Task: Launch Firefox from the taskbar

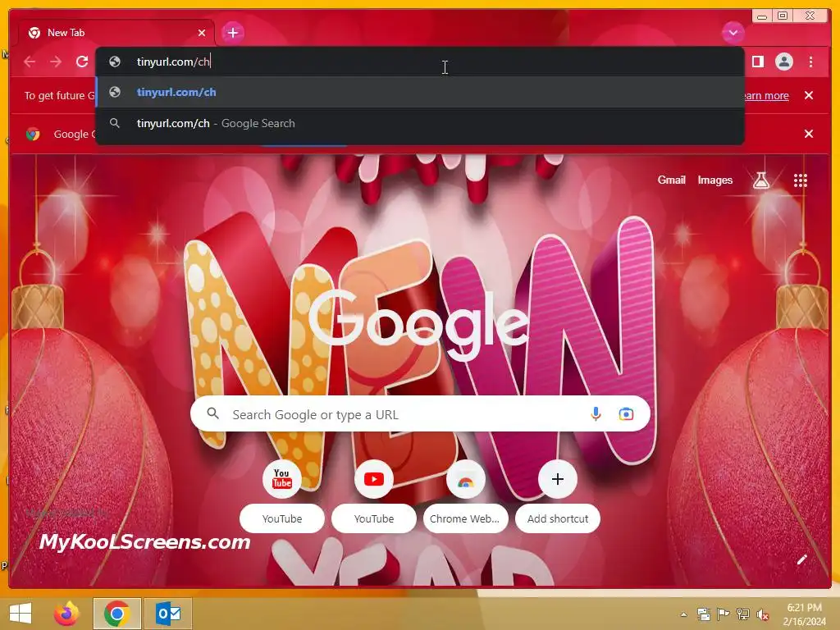Action: pyautogui.click(x=66, y=614)
